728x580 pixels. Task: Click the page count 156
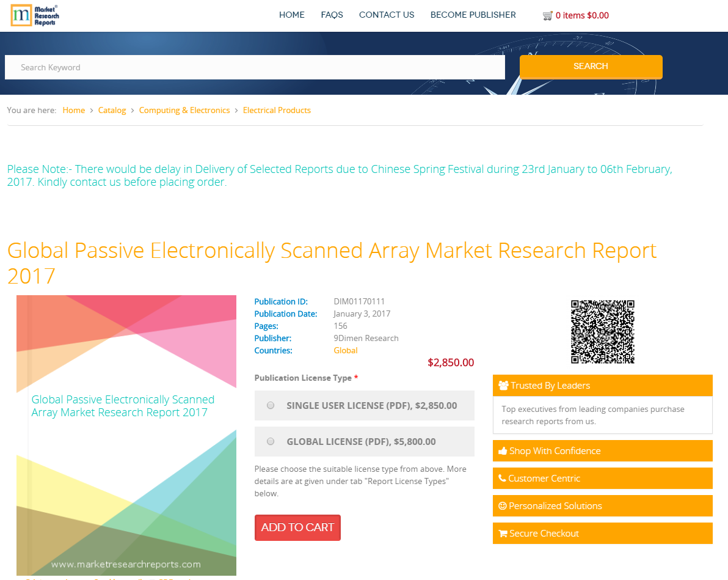(340, 326)
